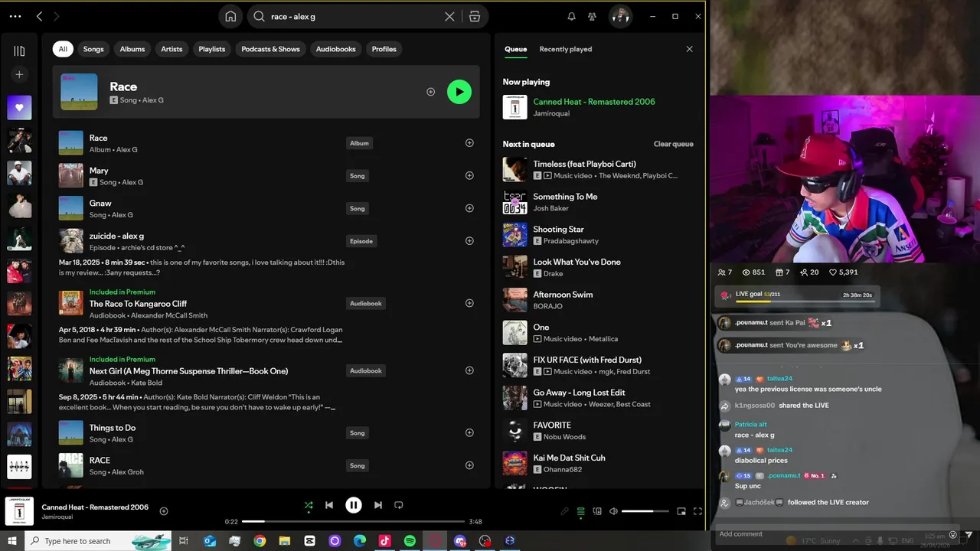Open Task View on the taskbar
Image resolution: width=980 pixels, height=551 pixels.
(x=184, y=541)
